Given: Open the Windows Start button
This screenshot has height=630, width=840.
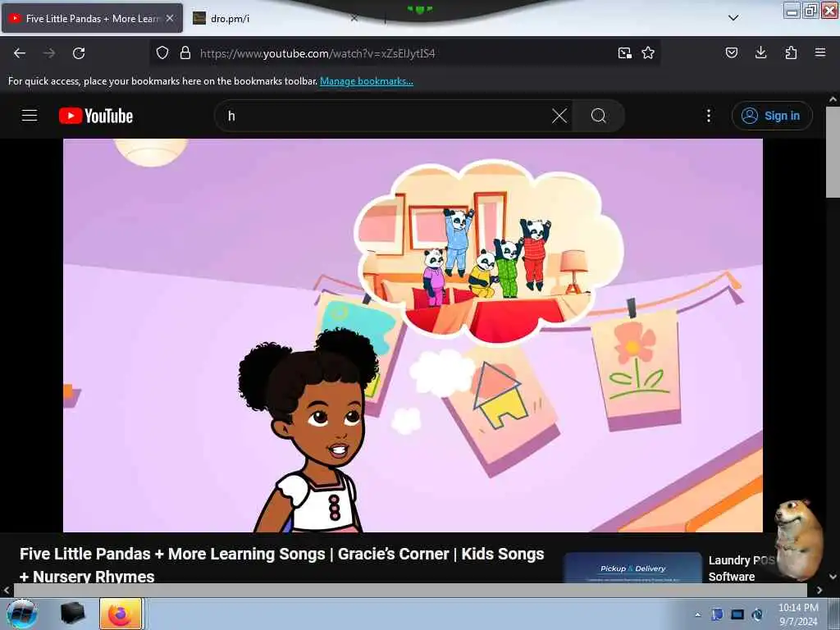Looking at the screenshot, I should coord(21,614).
